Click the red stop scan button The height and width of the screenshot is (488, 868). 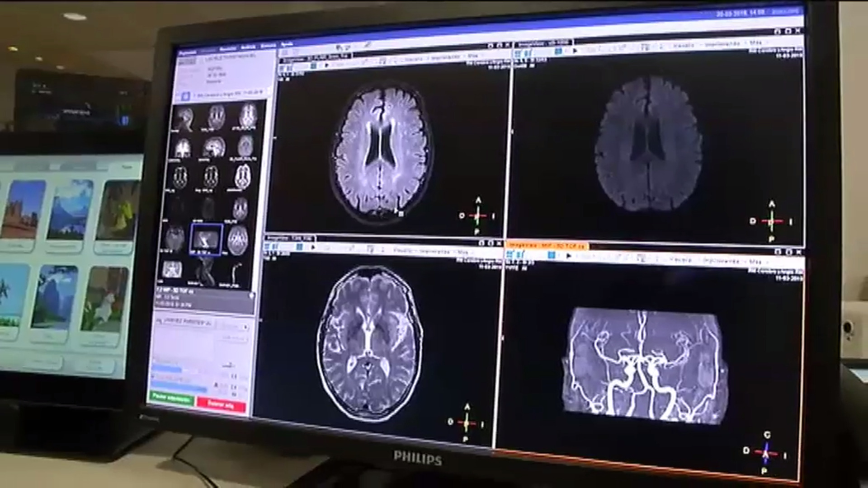[x=221, y=404]
